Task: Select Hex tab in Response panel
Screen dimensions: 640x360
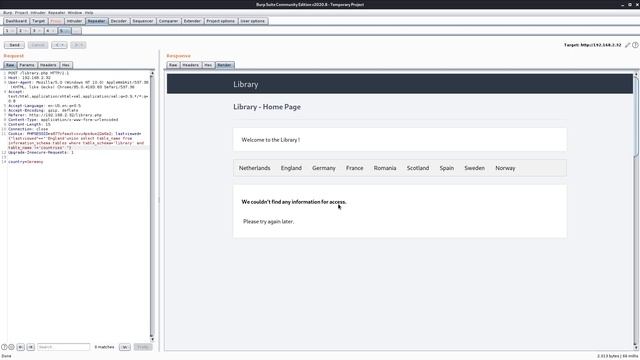Action: (208, 65)
